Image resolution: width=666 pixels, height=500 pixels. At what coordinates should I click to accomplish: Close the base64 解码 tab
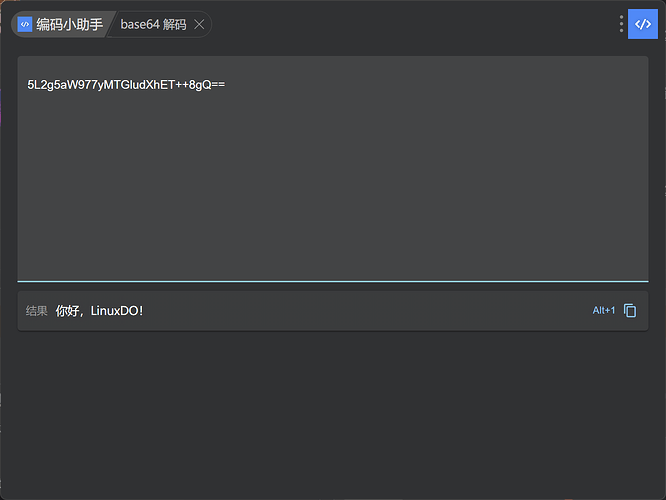click(199, 25)
